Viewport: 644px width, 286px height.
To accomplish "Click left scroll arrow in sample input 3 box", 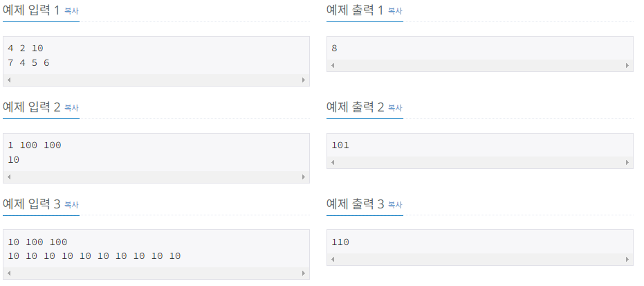I will 8,274.
